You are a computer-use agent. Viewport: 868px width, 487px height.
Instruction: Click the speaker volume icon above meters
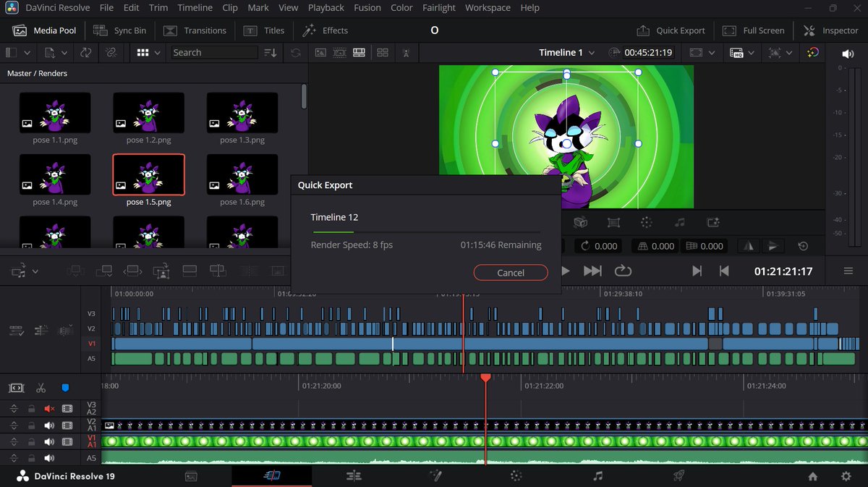tap(848, 54)
